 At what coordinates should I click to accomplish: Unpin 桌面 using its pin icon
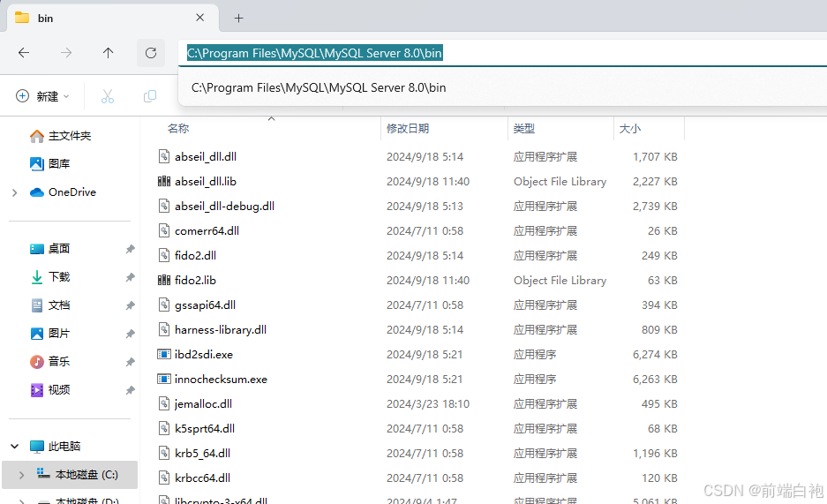[x=130, y=249]
